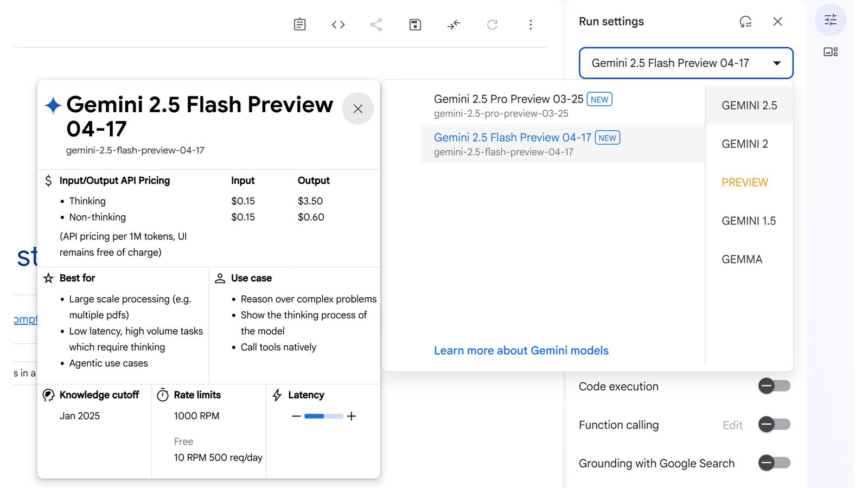The image size is (868, 488).
Task: Click the Knowledge cutoff head icon
Action: tap(48, 395)
